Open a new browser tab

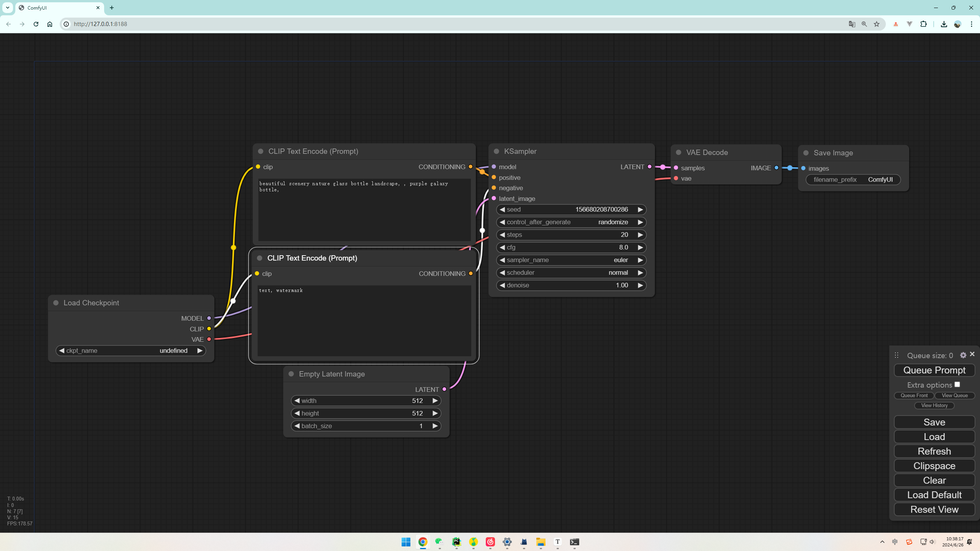pyautogui.click(x=112, y=8)
